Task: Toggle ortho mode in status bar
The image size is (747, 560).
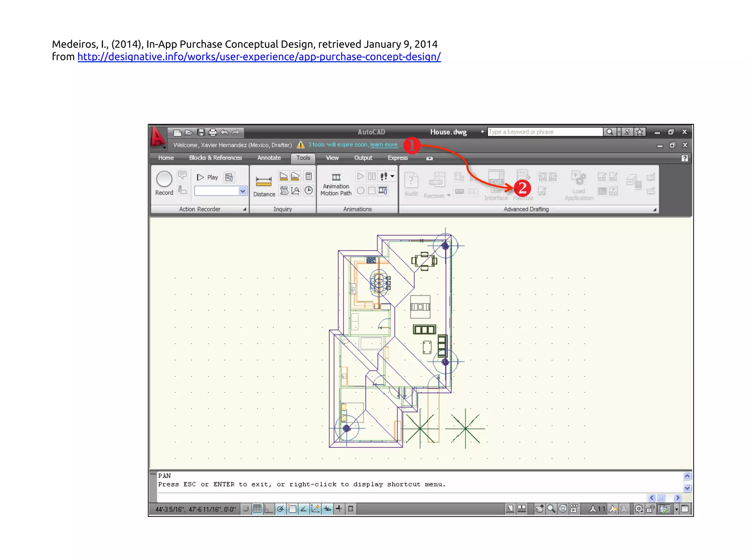Action: pyautogui.click(x=269, y=509)
